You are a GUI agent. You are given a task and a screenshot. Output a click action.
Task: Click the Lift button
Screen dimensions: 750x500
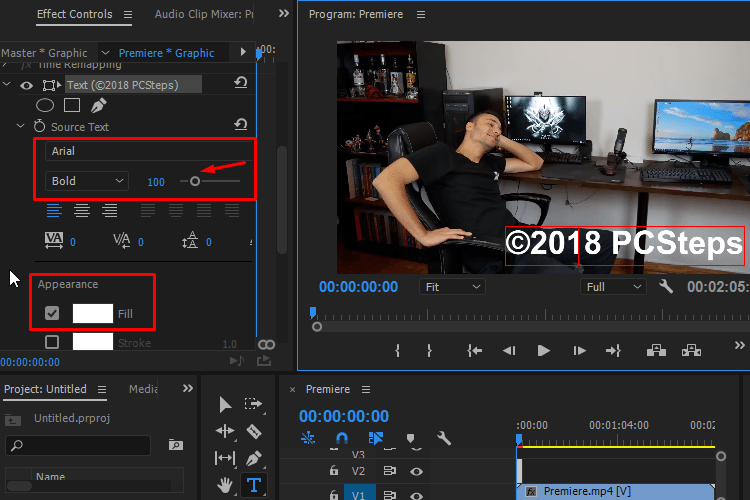(656, 351)
